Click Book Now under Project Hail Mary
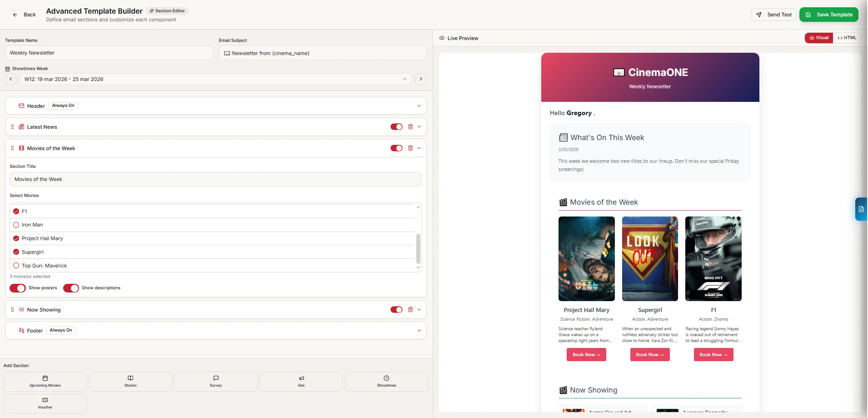The height and width of the screenshot is (418, 868). coord(586,355)
